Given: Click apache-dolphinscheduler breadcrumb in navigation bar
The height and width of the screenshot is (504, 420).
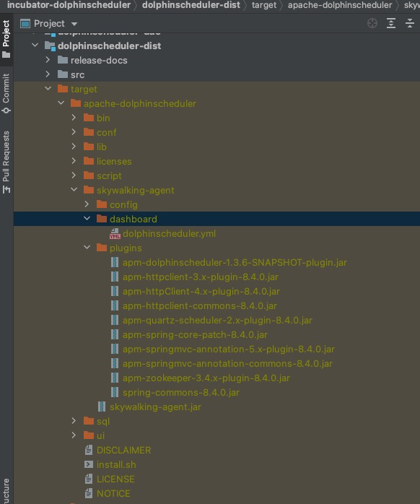Looking at the screenshot, I should [x=340, y=5].
